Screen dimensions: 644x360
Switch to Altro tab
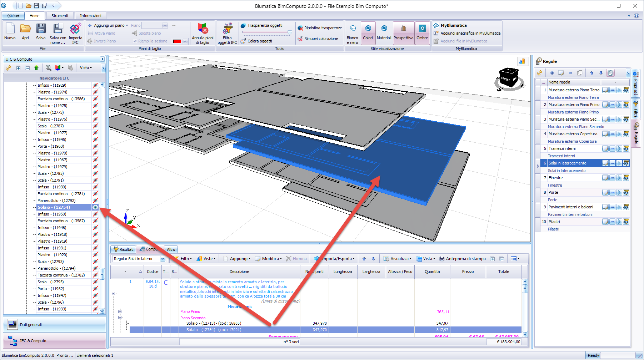[171, 249]
